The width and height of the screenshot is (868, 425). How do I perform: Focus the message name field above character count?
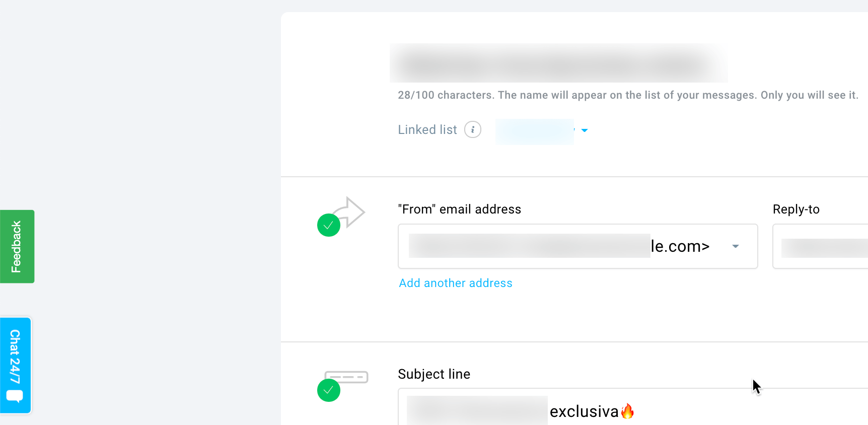tap(559, 63)
